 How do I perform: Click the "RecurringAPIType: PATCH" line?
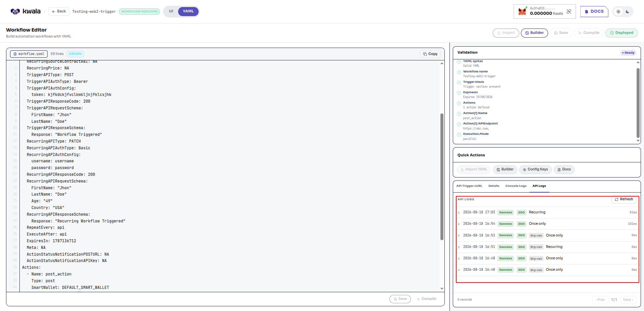(54, 141)
